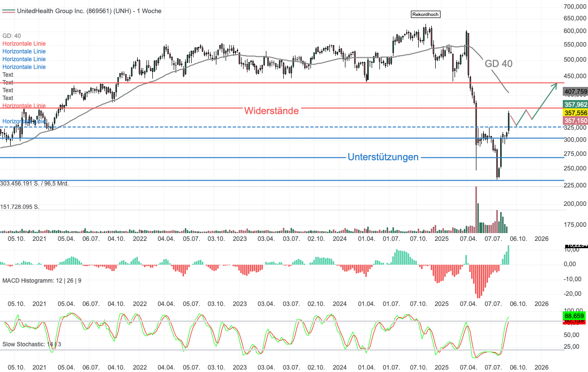Click the 300,000 price axis label

click(x=576, y=140)
